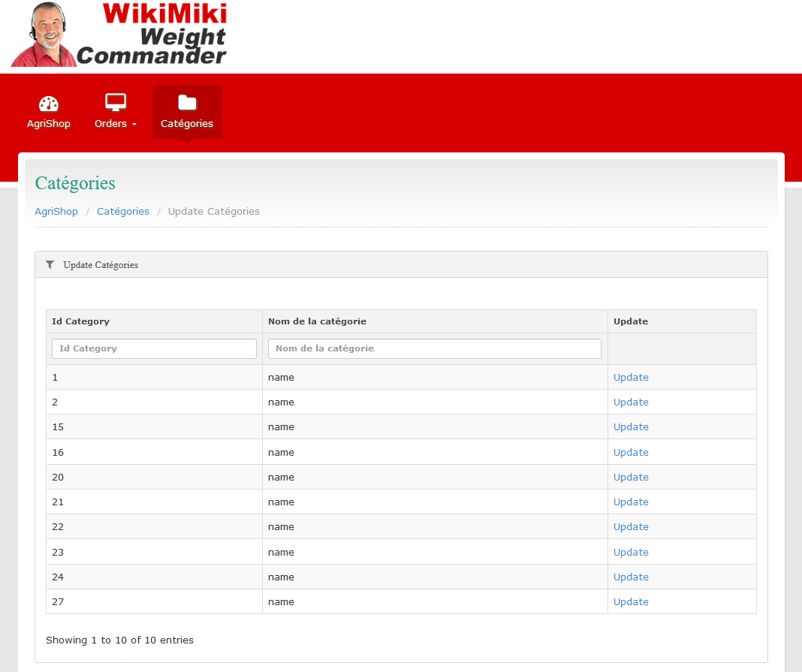Screen dimensions: 802x672
Task: Select the Id cell showing 15
Action: [x=154, y=427]
